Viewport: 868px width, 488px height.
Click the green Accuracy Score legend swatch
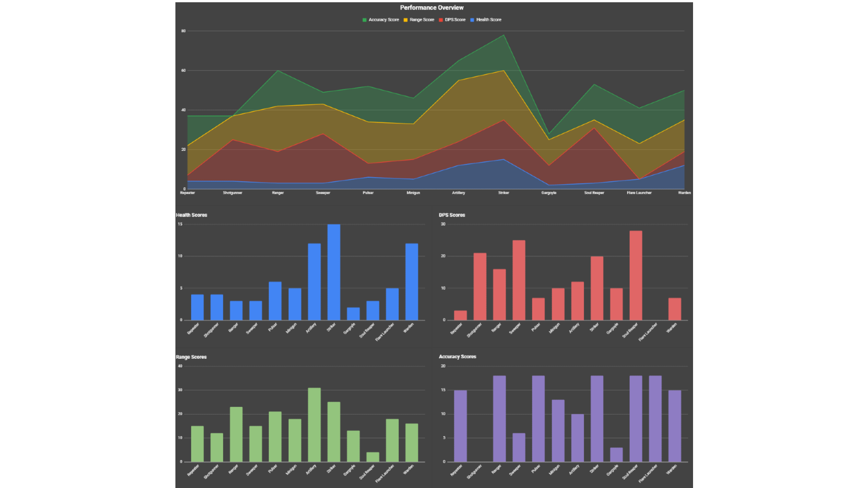point(364,20)
